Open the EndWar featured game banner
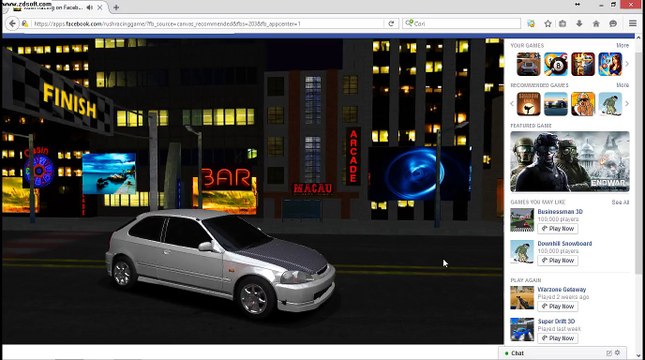The image size is (645, 360). point(570,162)
